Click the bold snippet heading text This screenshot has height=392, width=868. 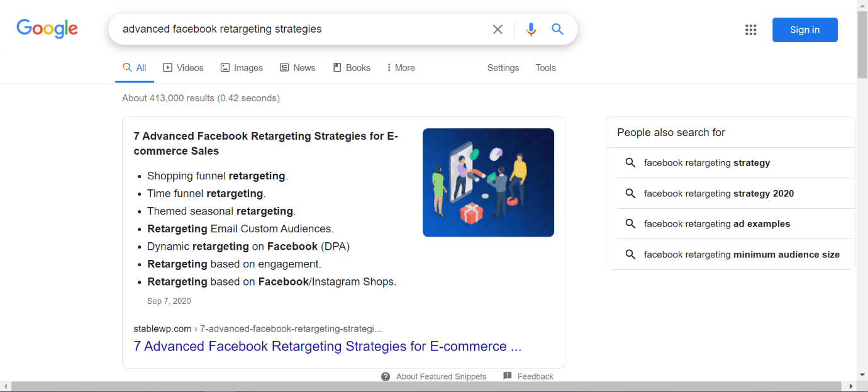tap(266, 143)
